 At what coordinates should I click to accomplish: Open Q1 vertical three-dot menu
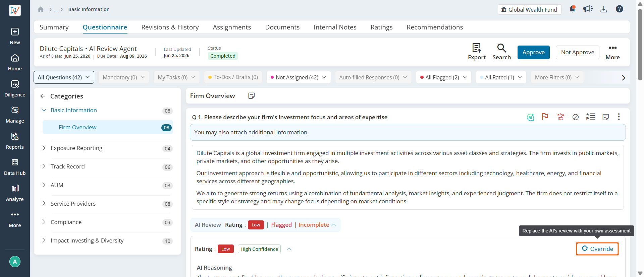point(619,117)
